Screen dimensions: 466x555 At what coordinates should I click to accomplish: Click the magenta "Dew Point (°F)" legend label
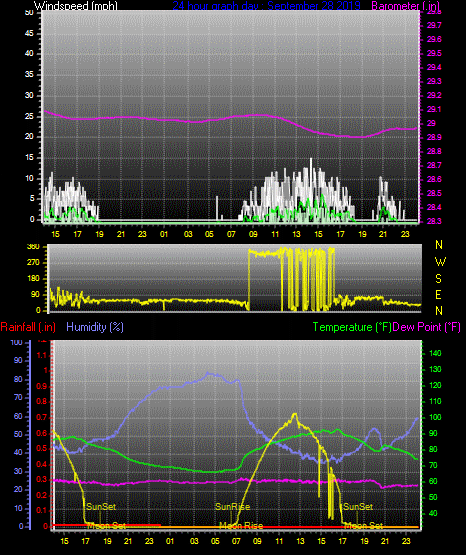(x=427, y=327)
